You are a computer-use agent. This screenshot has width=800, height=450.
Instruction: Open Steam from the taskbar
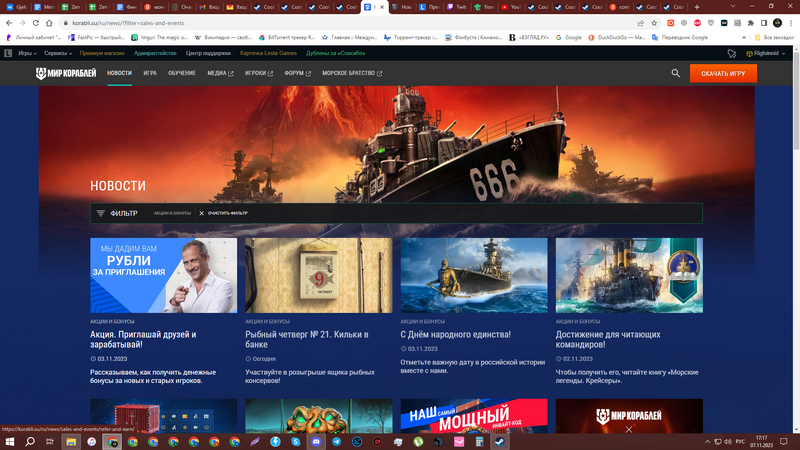click(x=499, y=441)
